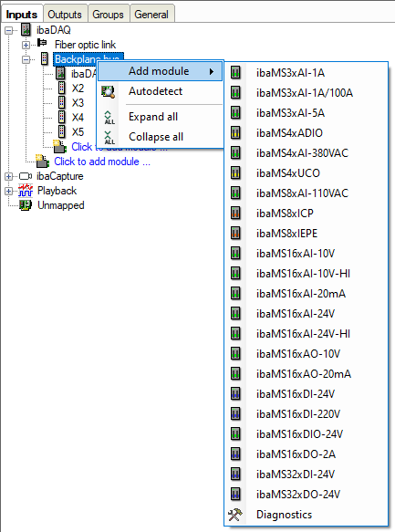Click the Collapse all arrows icon
This screenshot has height=532, width=395.
109,138
